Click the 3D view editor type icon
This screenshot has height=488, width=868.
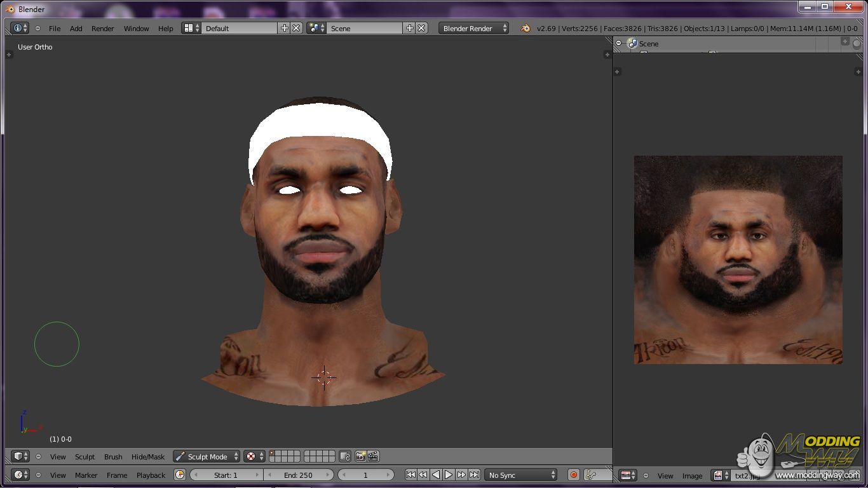click(x=20, y=456)
